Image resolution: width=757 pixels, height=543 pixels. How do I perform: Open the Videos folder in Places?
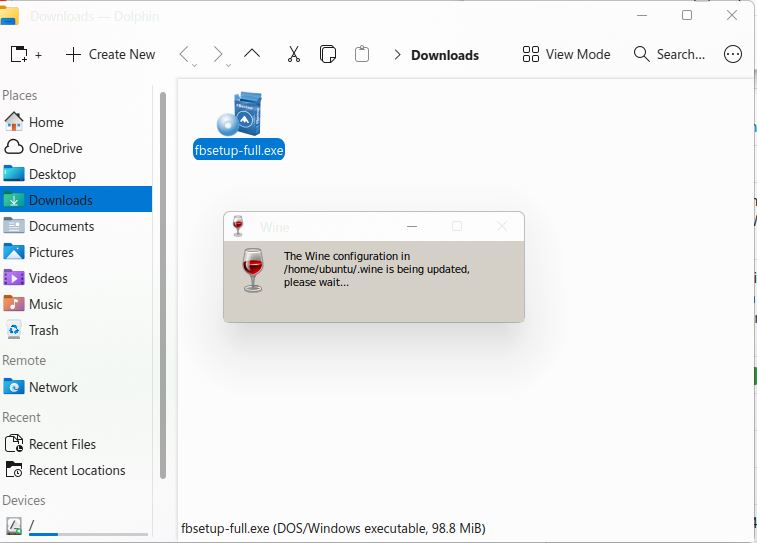pos(76,278)
